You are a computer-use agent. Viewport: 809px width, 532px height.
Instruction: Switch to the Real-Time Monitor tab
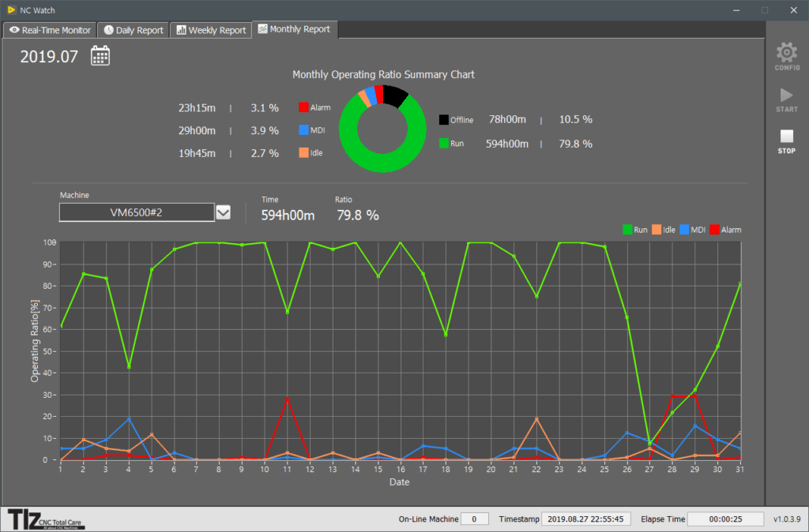(x=51, y=30)
